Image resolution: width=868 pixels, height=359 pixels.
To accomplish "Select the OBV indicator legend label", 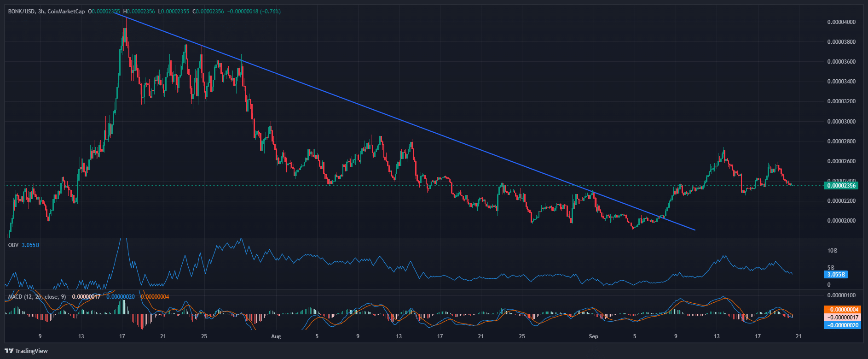I will [x=13, y=245].
